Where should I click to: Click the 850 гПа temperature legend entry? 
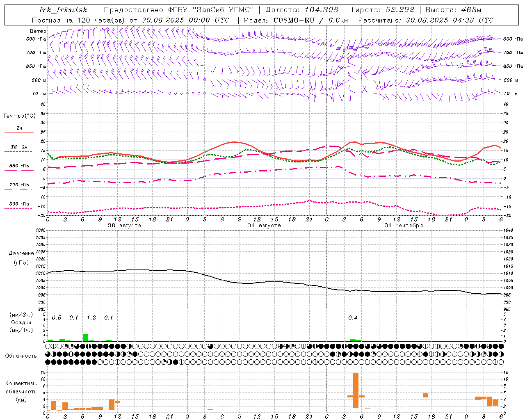pyautogui.click(x=19, y=166)
